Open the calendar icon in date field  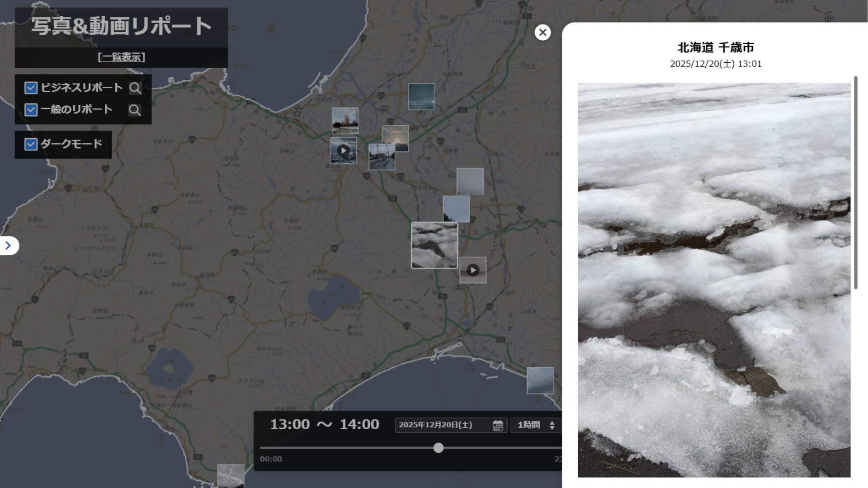pyautogui.click(x=498, y=425)
